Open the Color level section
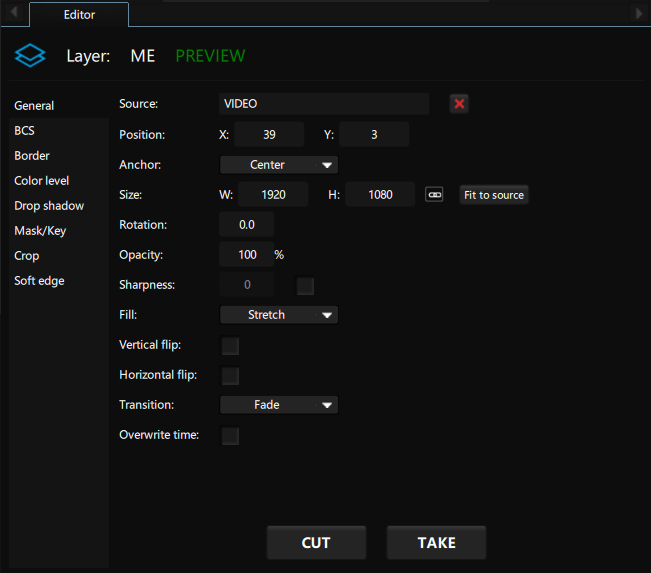 coord(59,181)
